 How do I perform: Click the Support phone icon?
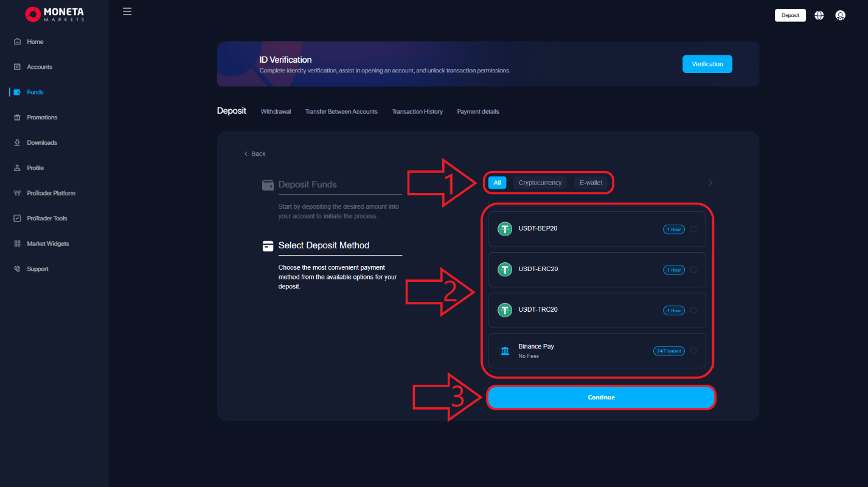pyautogui.click(x=17, y=269)
